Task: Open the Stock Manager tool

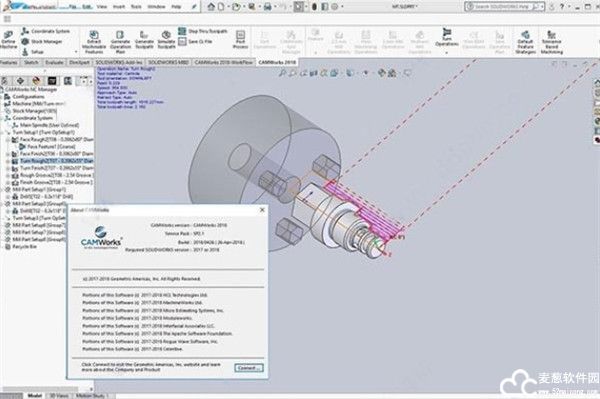Action: 41,41
